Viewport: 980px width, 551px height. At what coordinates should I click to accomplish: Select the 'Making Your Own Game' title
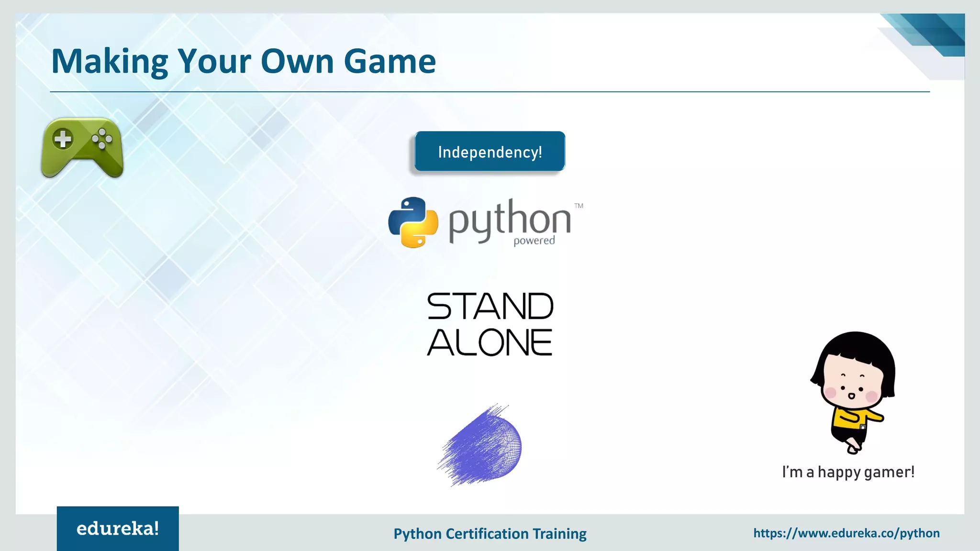(x=244, y=61)
